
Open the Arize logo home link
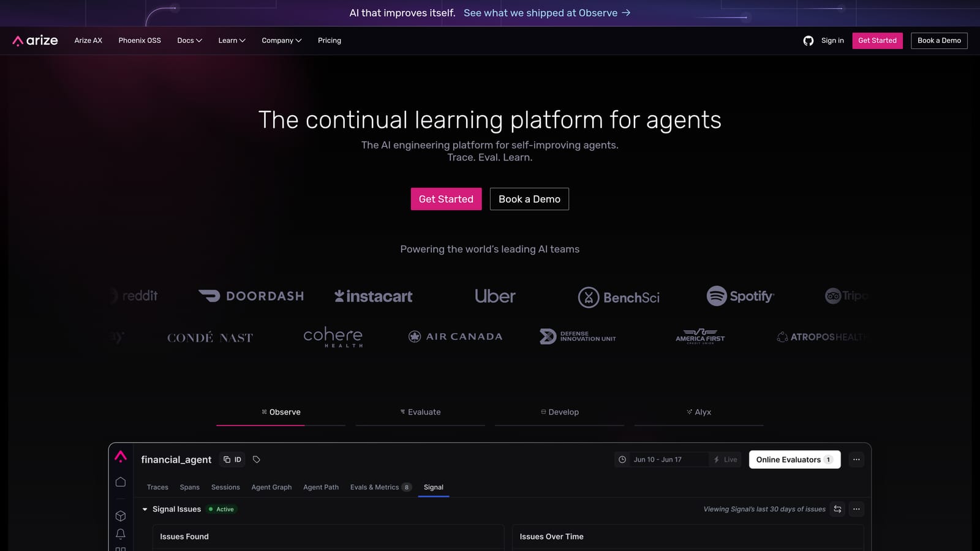point(35,40)
